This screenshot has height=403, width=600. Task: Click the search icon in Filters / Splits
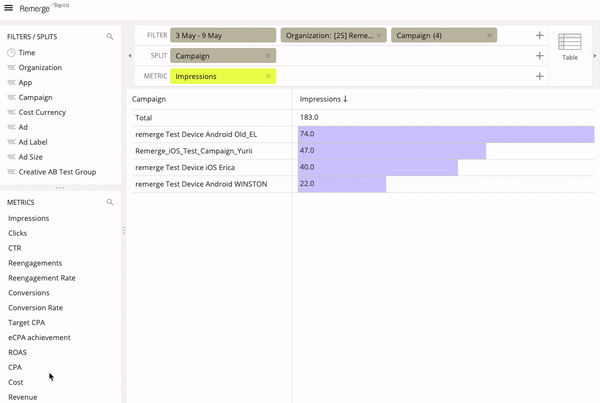[110, 36]
